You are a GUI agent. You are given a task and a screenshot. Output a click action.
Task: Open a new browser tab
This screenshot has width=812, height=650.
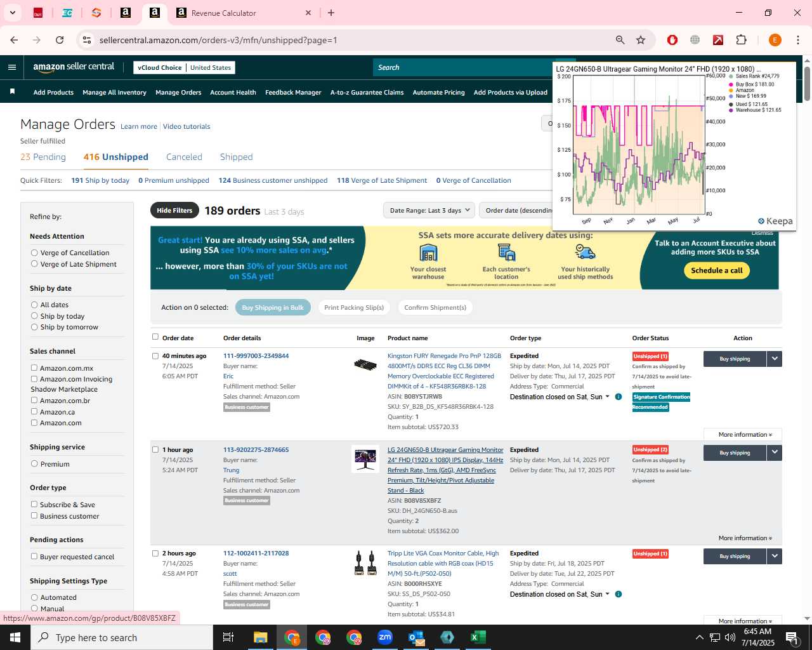[331, 13]
